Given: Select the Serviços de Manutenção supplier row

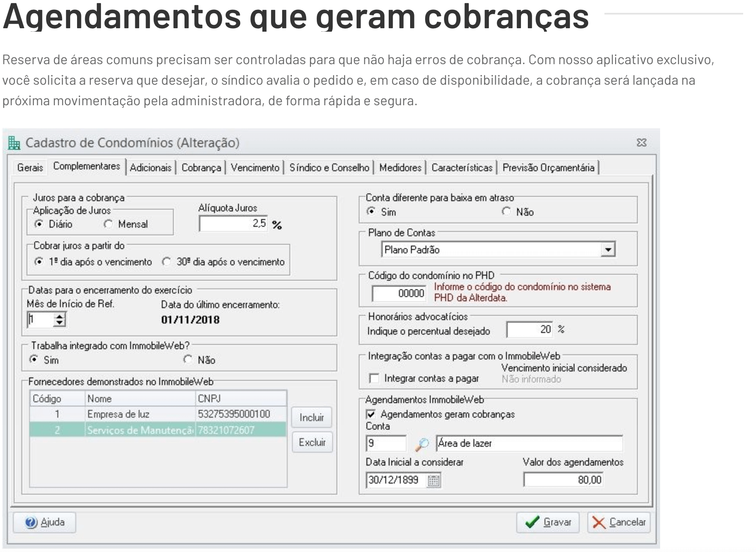Looking at the screenshot, I should pos(158,430).
